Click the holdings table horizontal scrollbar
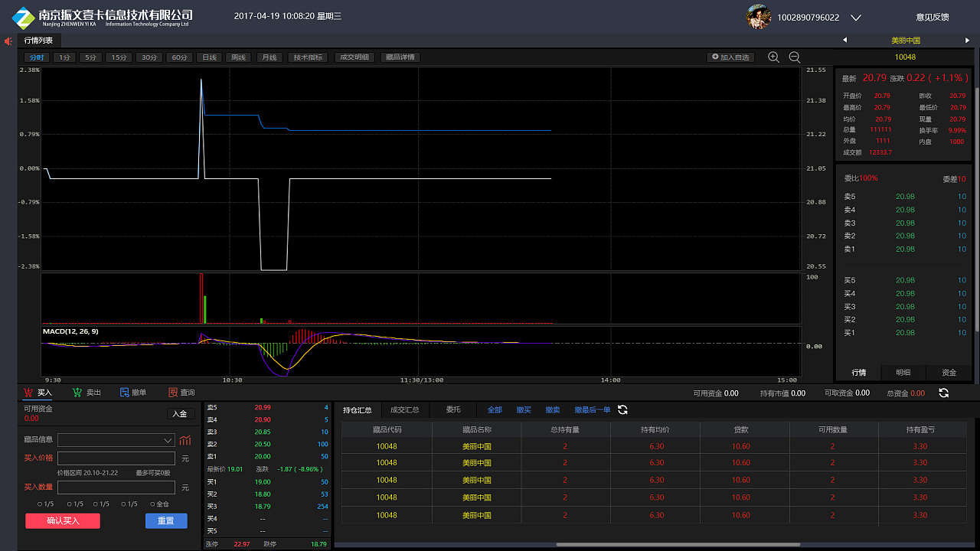Image resolution: width=980 pixels, height=551 pixels. pyautogui.click(x=678, y=544)
